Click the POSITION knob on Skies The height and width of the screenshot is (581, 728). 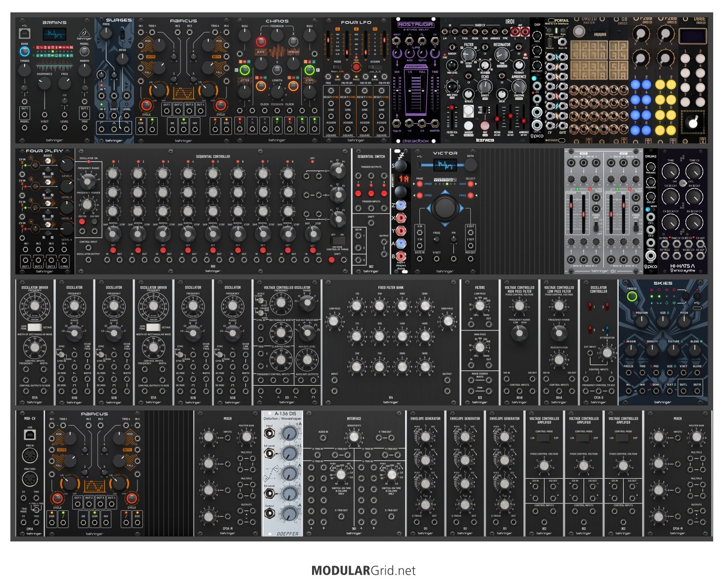[641, 321]
